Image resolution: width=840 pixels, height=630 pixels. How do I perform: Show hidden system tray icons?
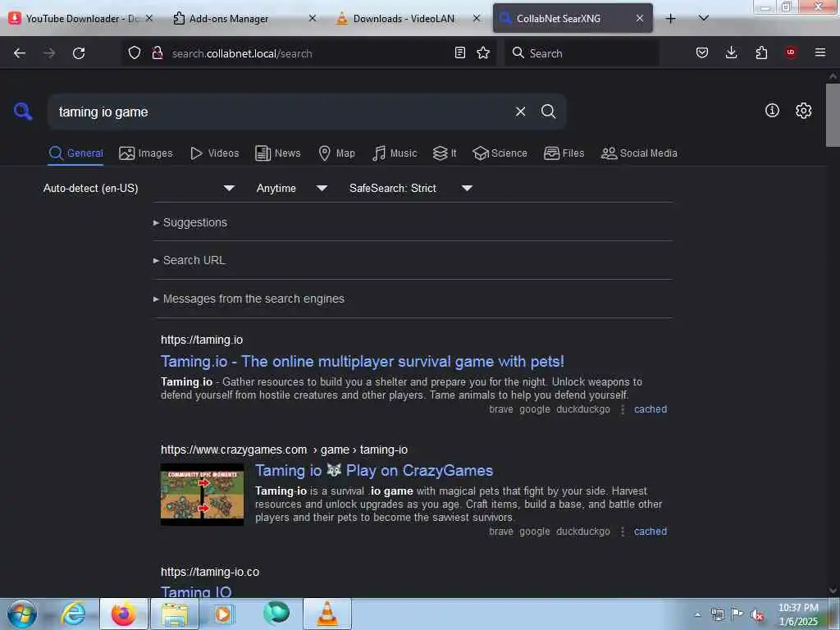point(697,614)
